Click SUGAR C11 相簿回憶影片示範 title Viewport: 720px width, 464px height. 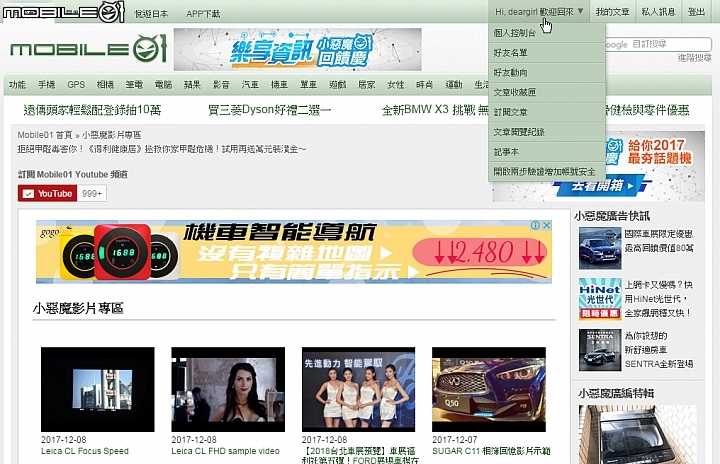pos(491,451)
